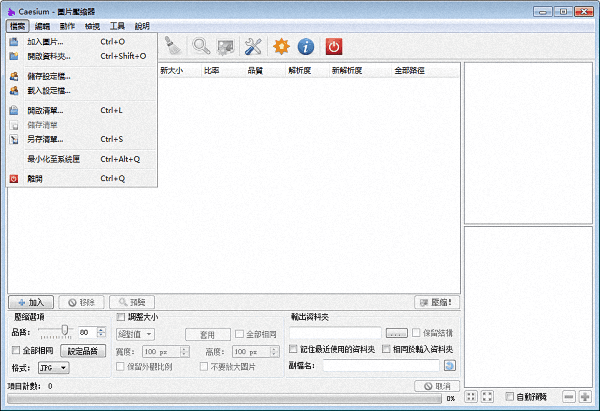Choose 加入圖片... from the menu
600x411 pixels.
tap(81, 42)
